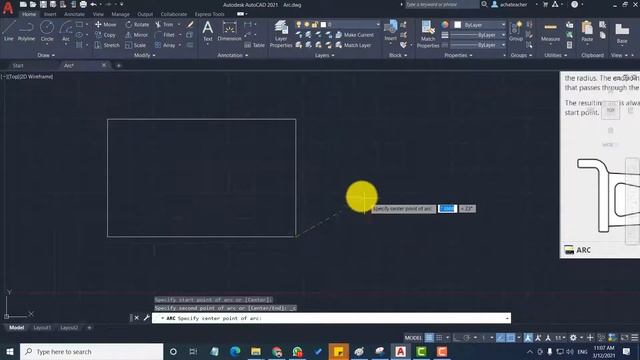Click Match Properties tool
Image resolution: width=640 pixels, height=360 pixels.
tap(428, 34)
